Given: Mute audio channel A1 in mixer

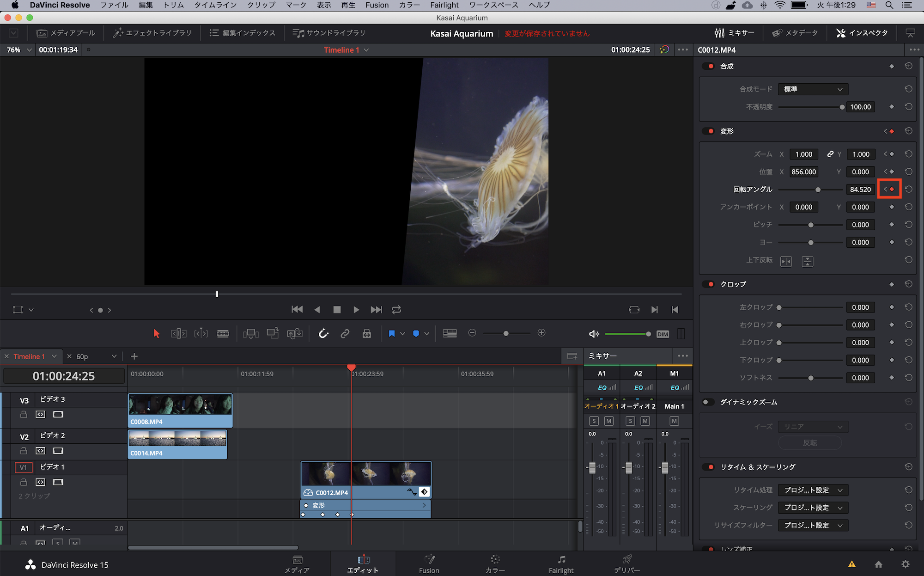Looking at the screenshot, I should (x=608, y=421).
